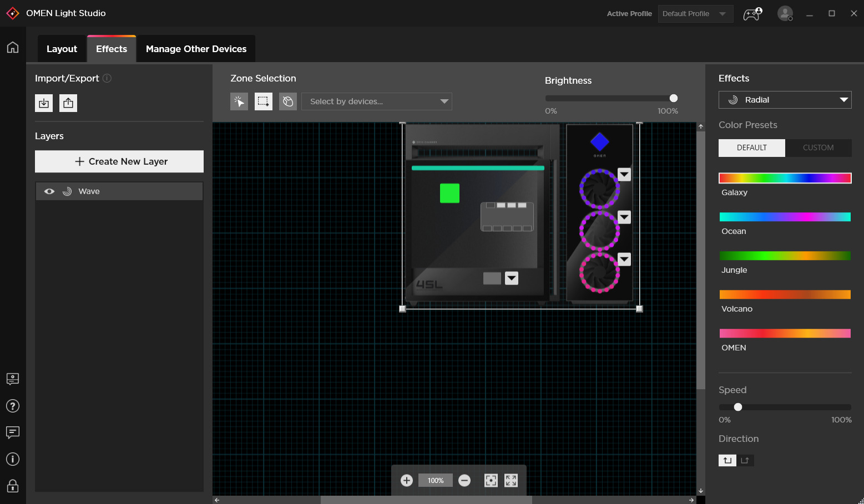This screenshot has height=504, width=864.
Task: Switch to the Layout tab
Action: [x=62, y=49]
